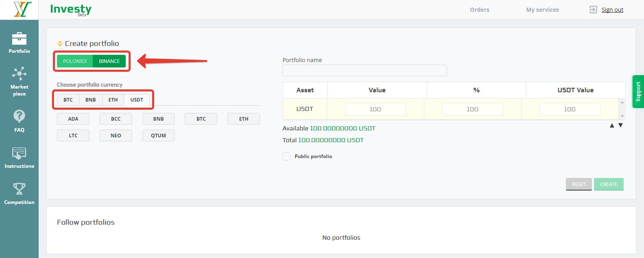Edit USDT Value field
This screenshot has height=258, width=644.
375,109
